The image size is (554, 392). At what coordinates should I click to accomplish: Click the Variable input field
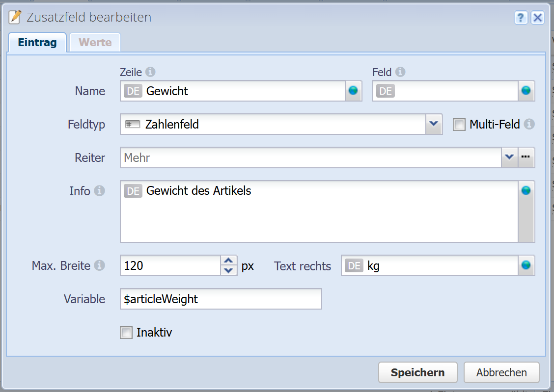point(221,299)
